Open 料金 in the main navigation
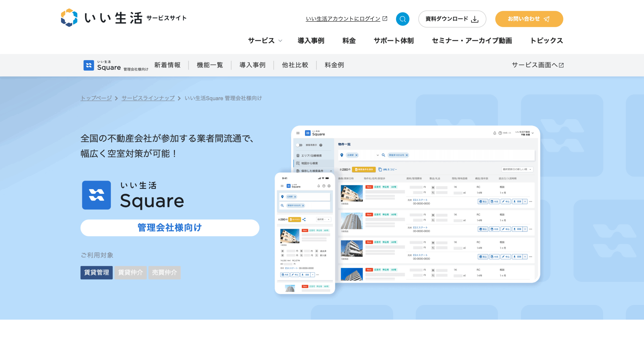The height and width of the screenshot is (363, 644). pos(349,40)
